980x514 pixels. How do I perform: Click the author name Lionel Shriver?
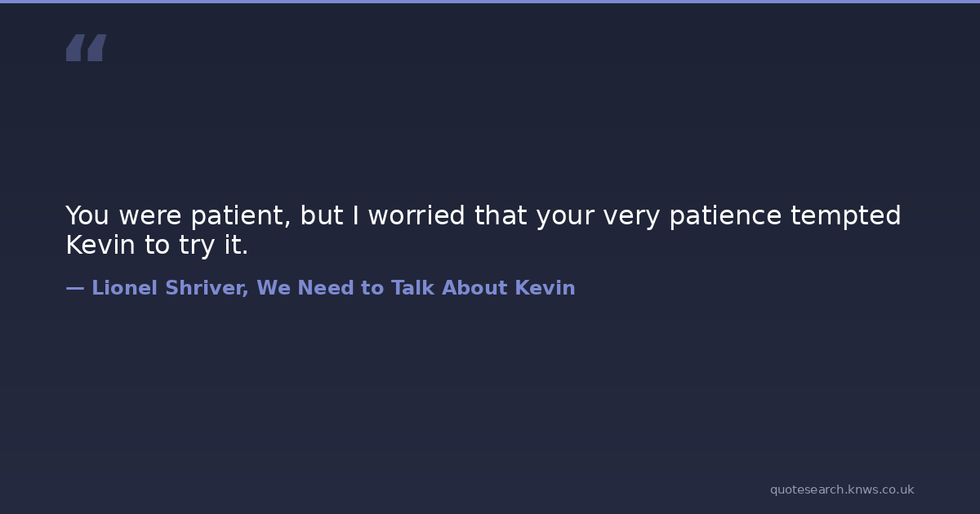coord(170,288)
